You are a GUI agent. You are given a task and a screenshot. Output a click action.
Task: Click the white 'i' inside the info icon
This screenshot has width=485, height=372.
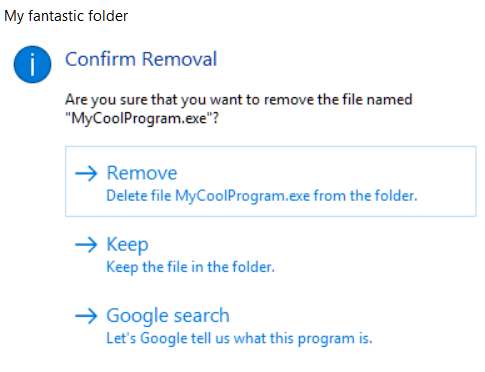(32, 64)
